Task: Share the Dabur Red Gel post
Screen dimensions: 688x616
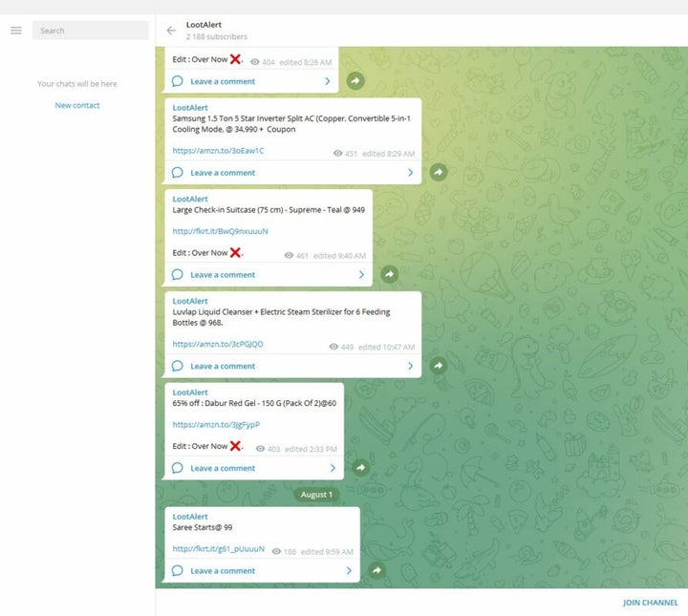Action: pos(360,468)
